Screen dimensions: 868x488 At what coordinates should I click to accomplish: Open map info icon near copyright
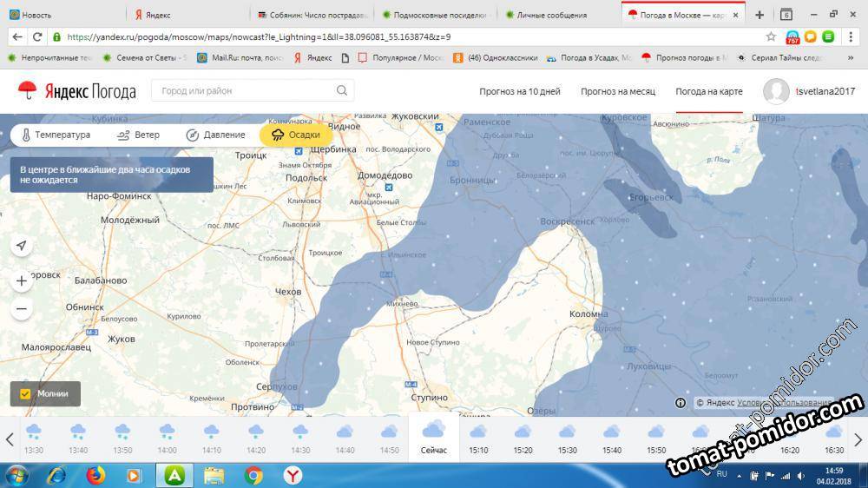(681, 403)
